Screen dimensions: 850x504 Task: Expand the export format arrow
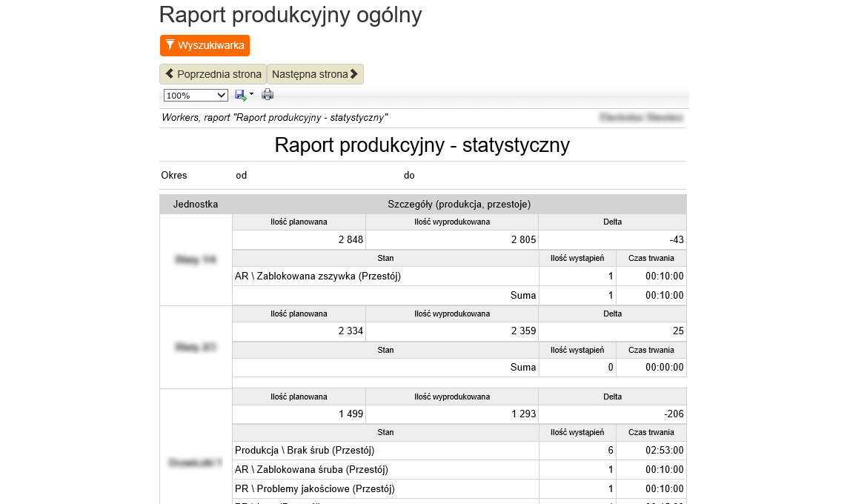pyautogui.click(x=251, y=94)
